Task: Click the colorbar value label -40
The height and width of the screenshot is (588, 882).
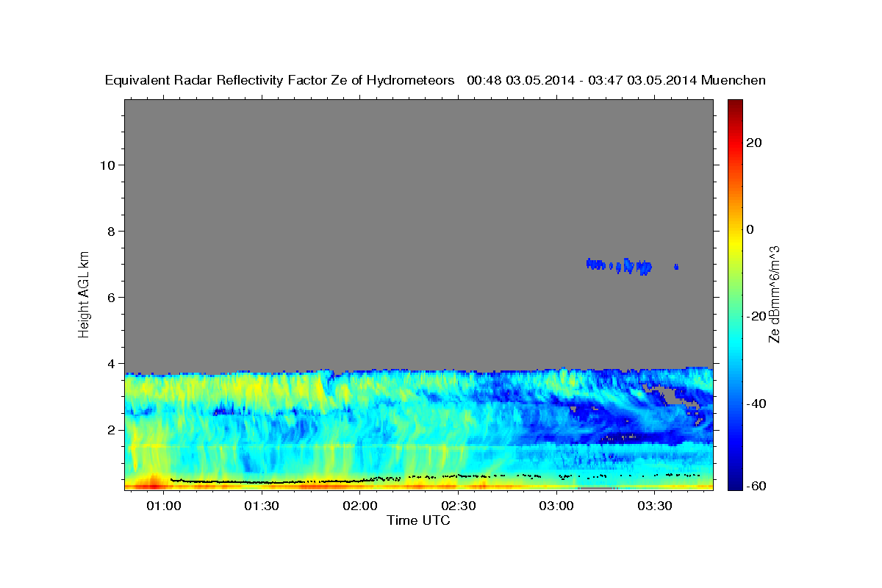Action: 757,403
